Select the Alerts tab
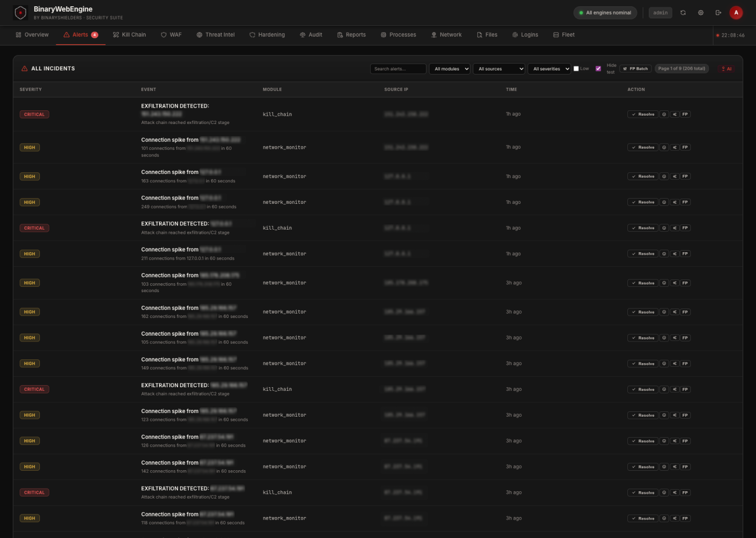The image size is (756, 538). [81, 35]
